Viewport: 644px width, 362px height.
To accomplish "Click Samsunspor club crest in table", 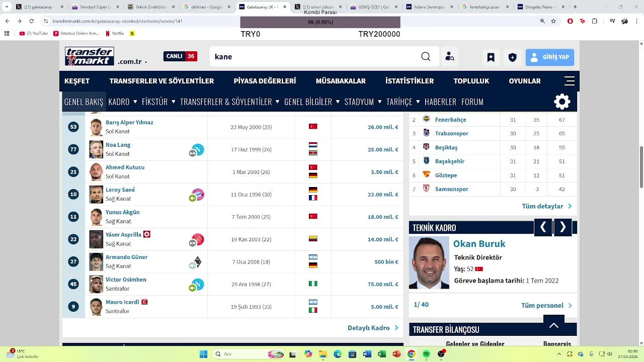I will point(427,189).
